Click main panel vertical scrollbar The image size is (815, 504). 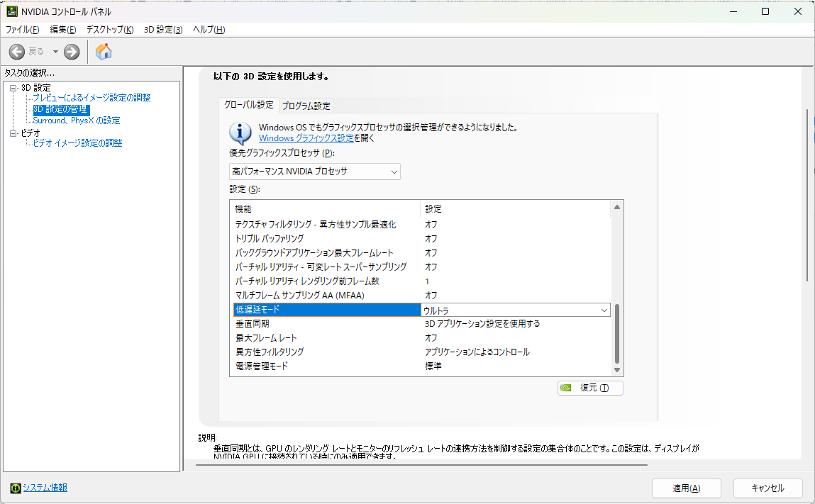807,195
